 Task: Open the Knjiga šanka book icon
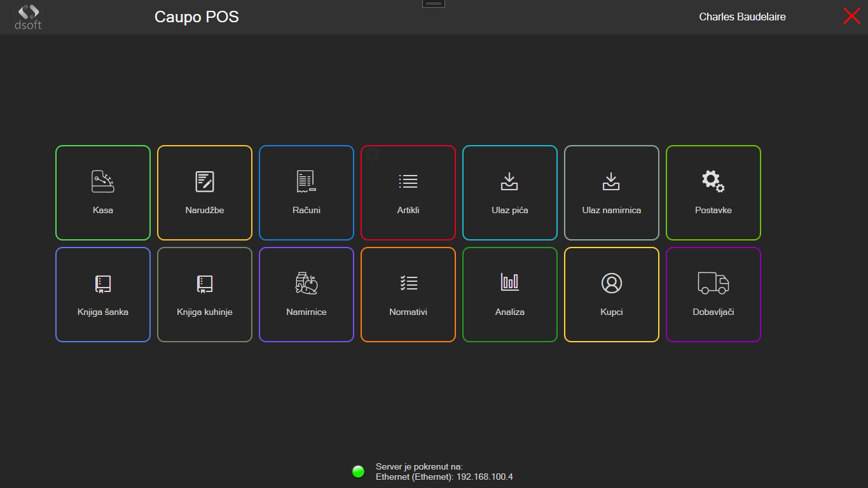pos(103,284)
